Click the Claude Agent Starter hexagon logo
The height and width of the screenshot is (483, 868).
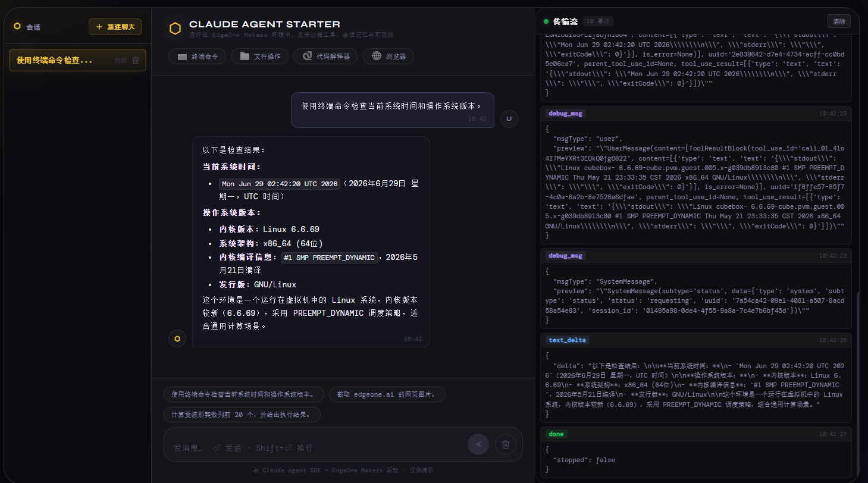tap(175, 29)
